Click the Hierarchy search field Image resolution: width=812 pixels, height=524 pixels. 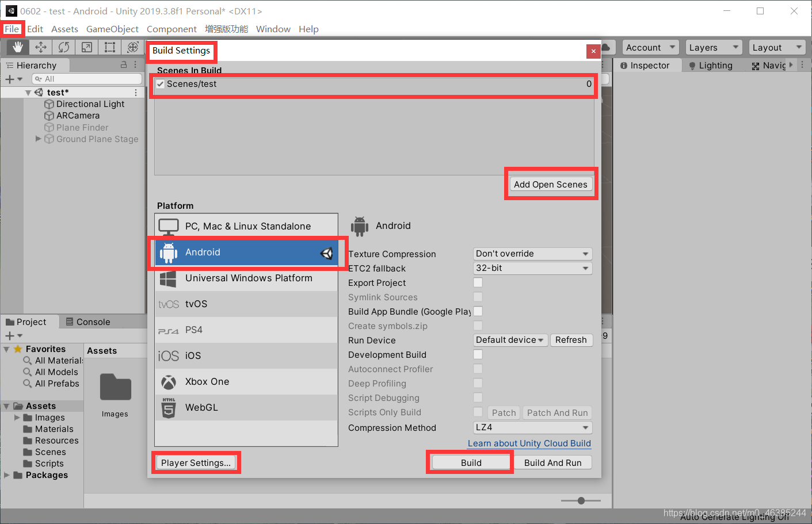tap(86, 79)
